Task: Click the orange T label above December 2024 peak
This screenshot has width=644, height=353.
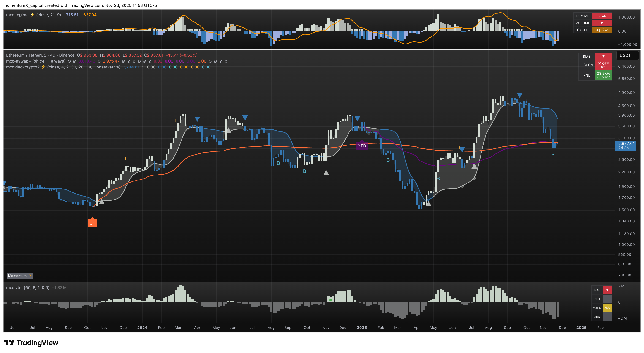Action: point(345,106)
